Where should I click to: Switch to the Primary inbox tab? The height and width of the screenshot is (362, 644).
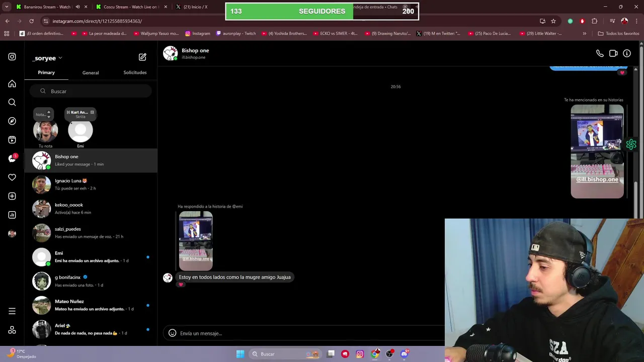[x=46, y=72]
